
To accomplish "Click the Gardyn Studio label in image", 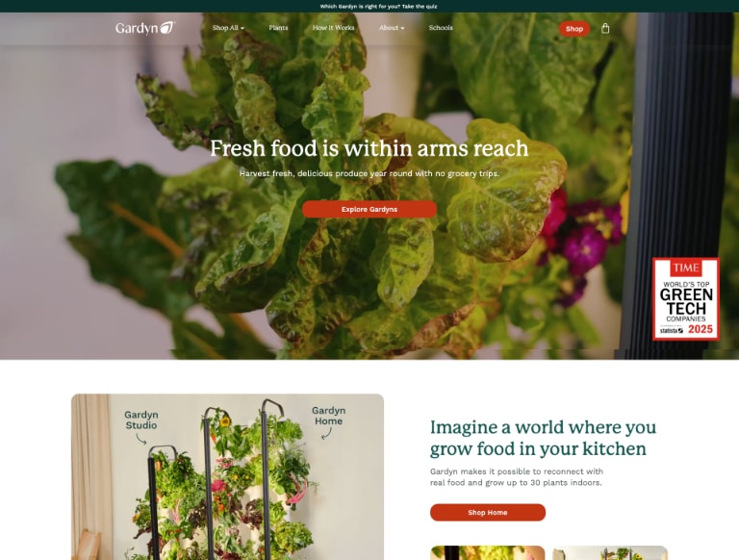I will pyautogui.click(x=141, y=420).
